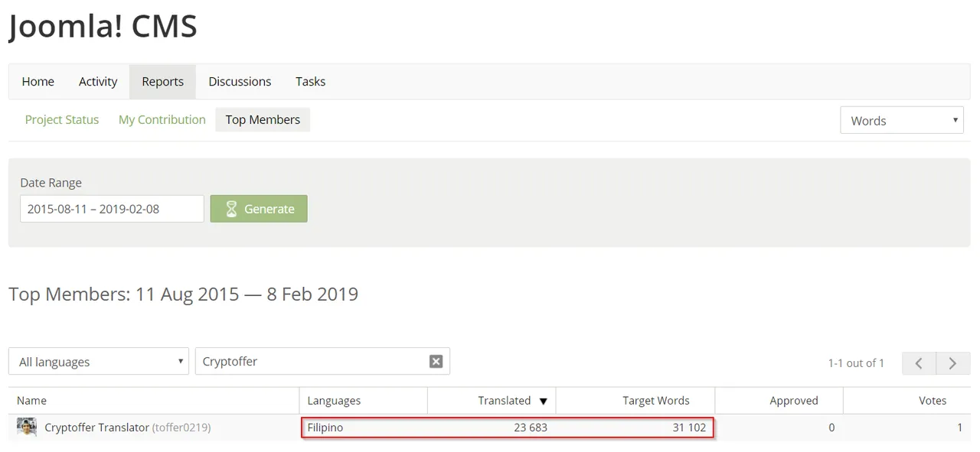
Task: Focus the Cryptoffer search field
Action: (x=322, y=362)
